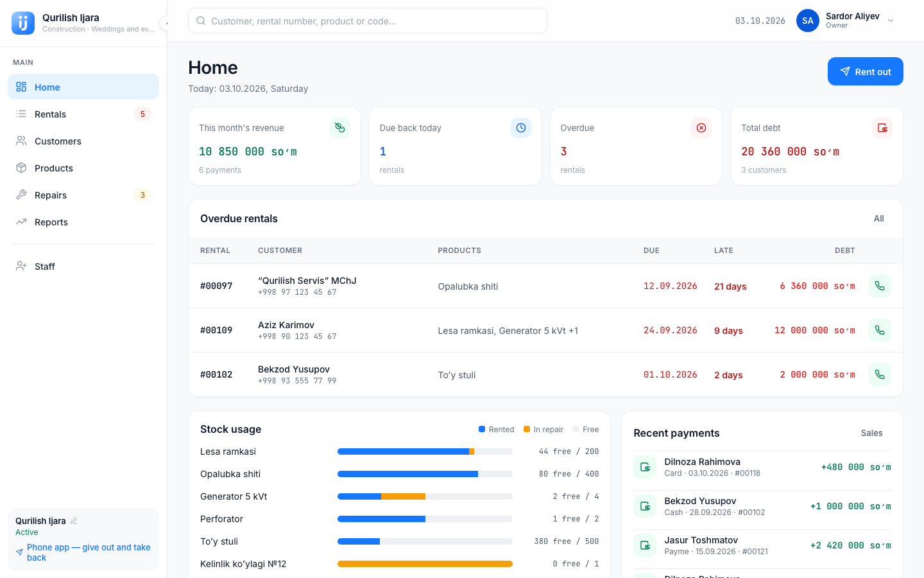Click phone icon for Aziz Karimov
The height and width of the screenshot is (578, 924).
(879, 330)
